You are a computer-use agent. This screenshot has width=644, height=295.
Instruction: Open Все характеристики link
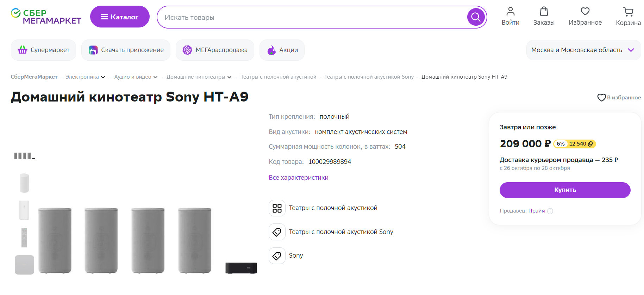tap(298, 178)
